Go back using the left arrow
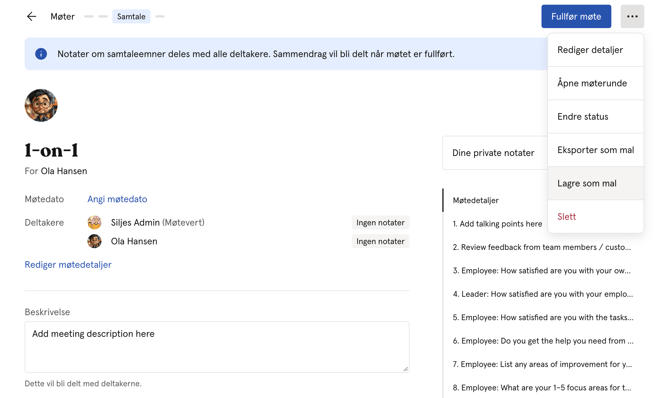 click(31, 17)
